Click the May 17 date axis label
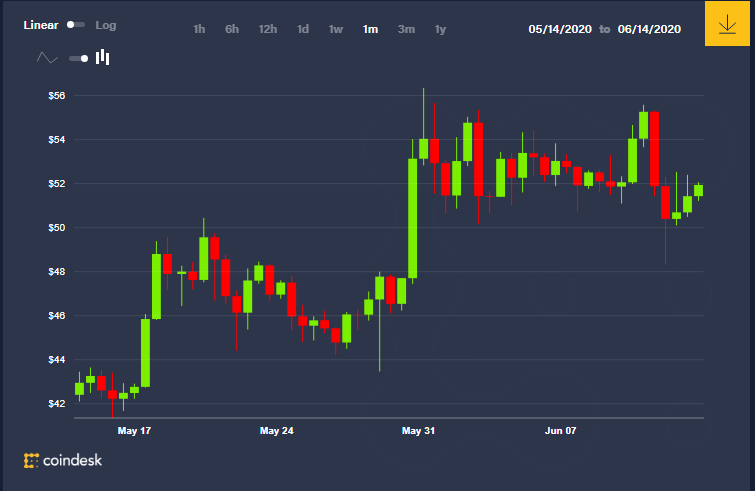This screenshot has width=755, height=491. [x=134, y=431]
